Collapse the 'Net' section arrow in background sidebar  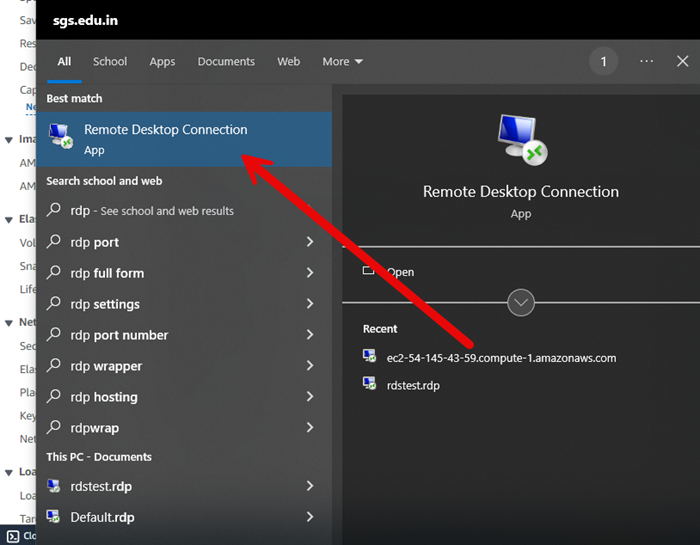click(8, 323)
